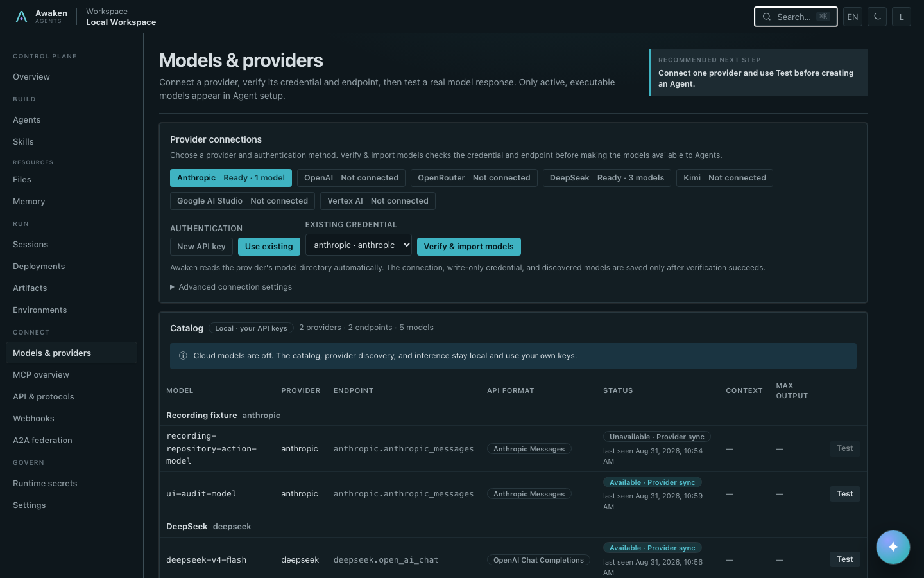Viewport: 924px width, 578px height.
Task: Click disabled Test for recording-repository-action-model
Action: coord(844,448)
